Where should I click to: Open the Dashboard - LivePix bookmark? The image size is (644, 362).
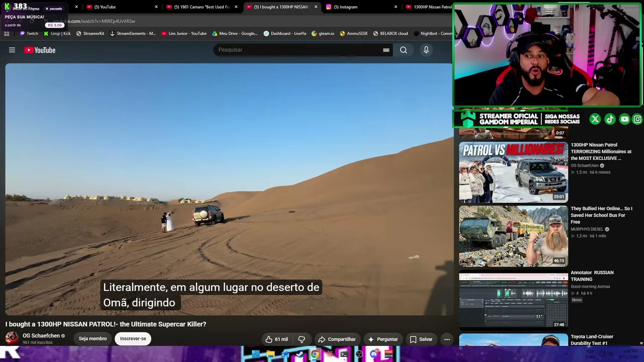coord(285,34)
